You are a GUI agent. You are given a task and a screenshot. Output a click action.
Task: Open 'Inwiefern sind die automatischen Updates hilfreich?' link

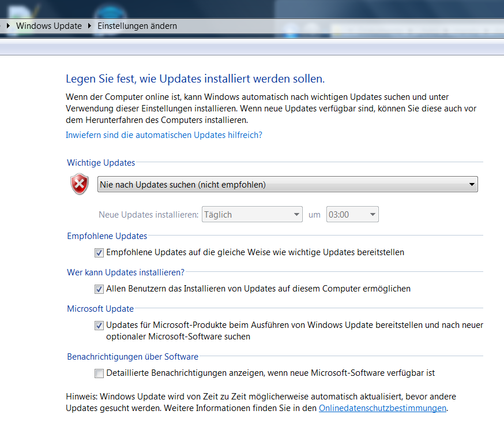[x=164, y=135]
